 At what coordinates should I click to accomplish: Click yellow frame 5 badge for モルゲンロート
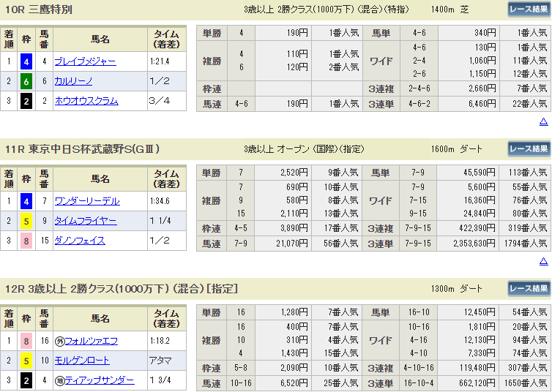coord(26,361)
